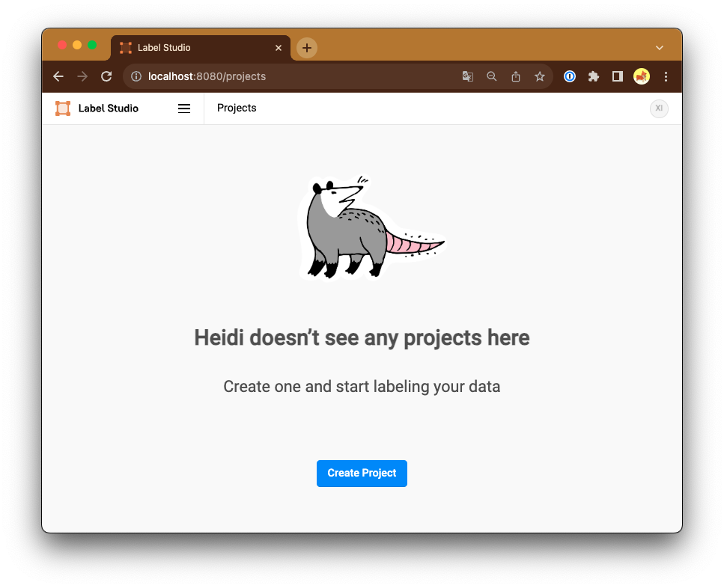
Task: Bookmark this page with the star
Action: click(540, 76)
